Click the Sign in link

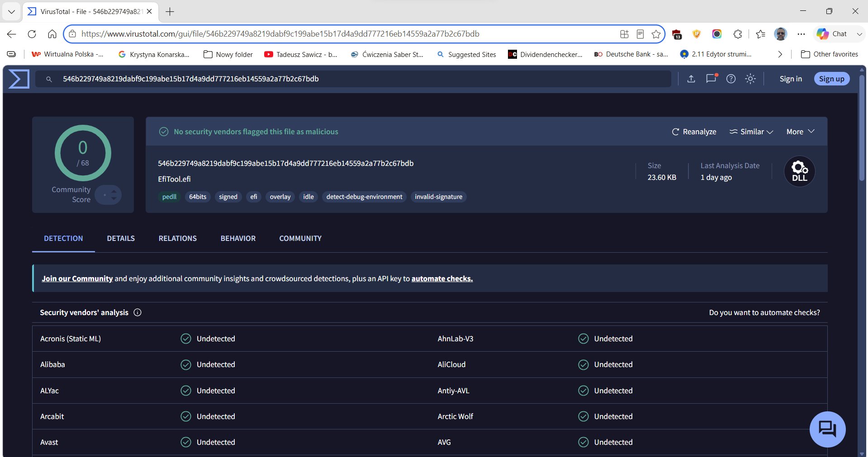coord(791,79)
